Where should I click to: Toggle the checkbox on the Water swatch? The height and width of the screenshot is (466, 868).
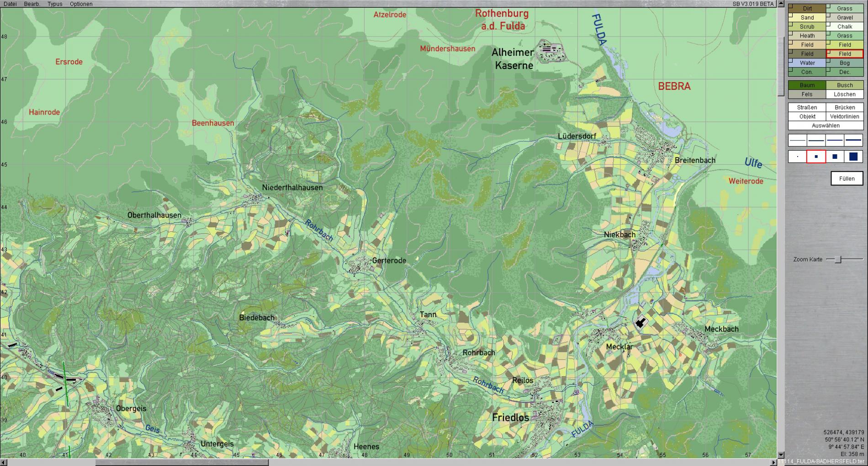791,60
